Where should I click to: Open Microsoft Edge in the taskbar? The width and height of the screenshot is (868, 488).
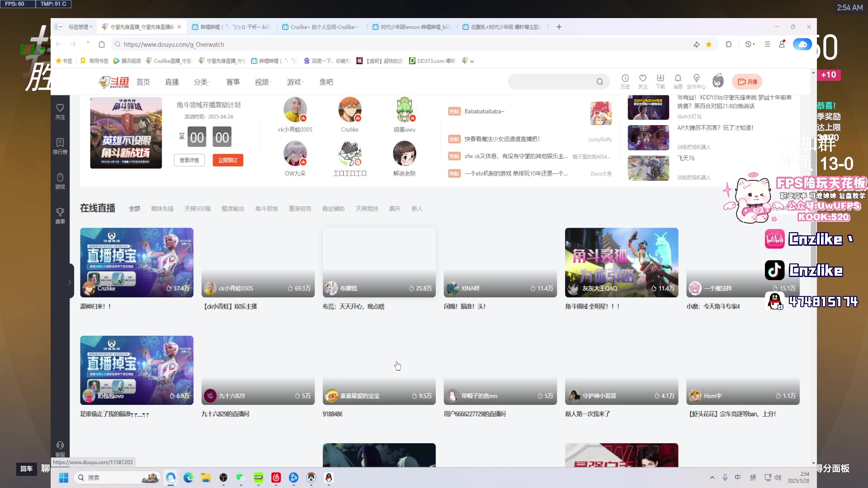tap(188, 478)
